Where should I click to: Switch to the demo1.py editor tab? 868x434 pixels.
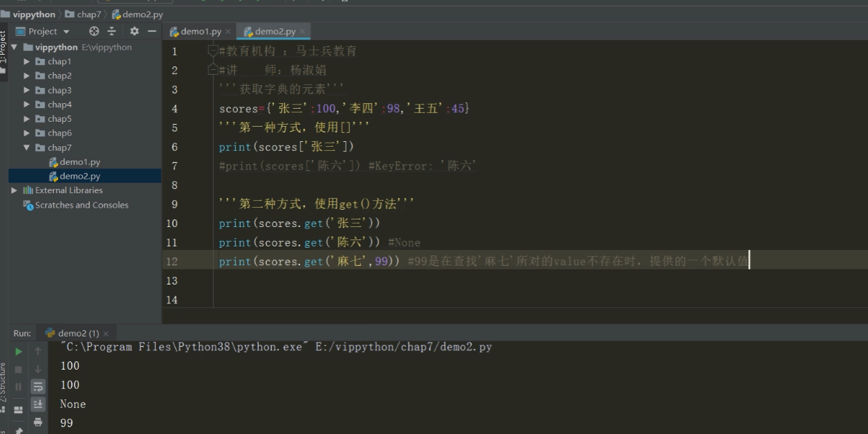[196, 31]
